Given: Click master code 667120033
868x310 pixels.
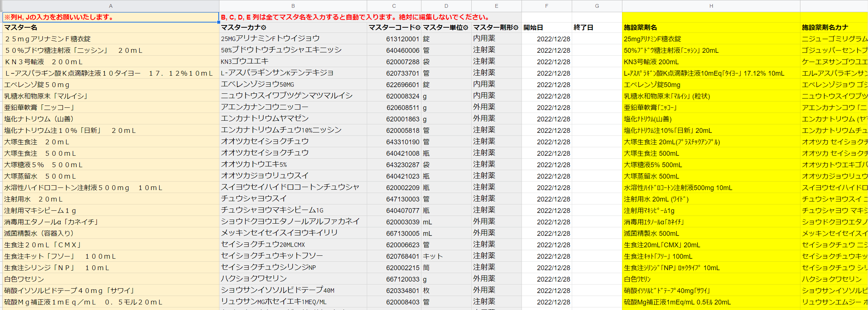Looking at the screenshot, I should click(x=403, y=279).
